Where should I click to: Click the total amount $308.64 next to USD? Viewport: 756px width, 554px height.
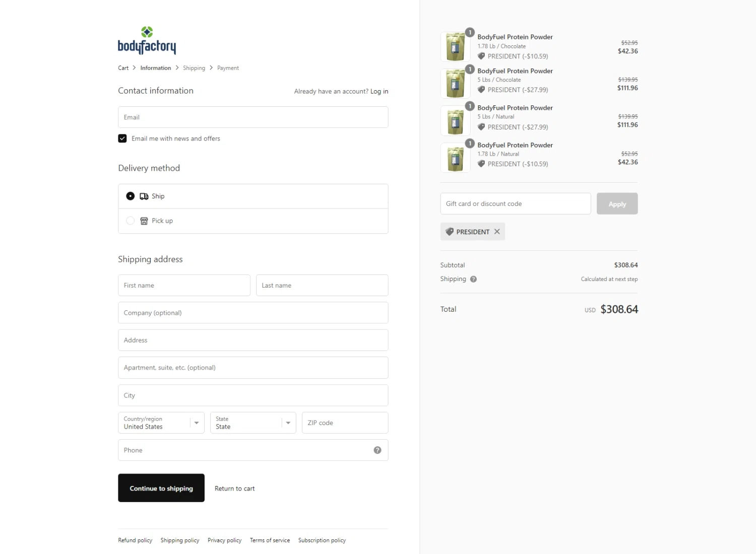(619, 309)
